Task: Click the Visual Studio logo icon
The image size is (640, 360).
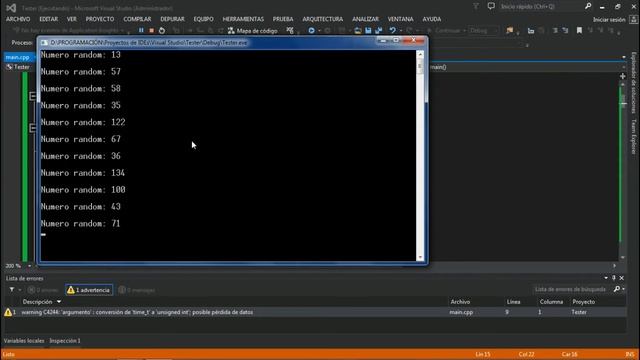Action: 11,7
